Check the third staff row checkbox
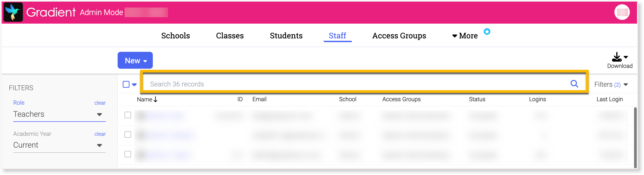Screen dimensions: 644x175 point(128,154)
